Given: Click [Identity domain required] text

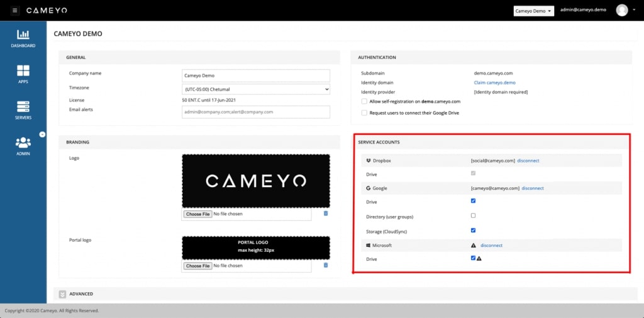Looking at the screenshot, I should [501, 92].
